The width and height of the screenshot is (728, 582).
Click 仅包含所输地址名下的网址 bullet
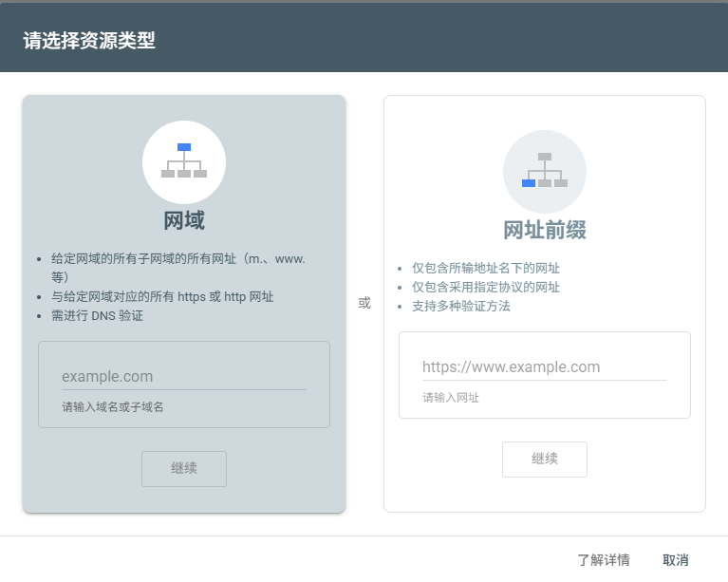coord(486,268)
